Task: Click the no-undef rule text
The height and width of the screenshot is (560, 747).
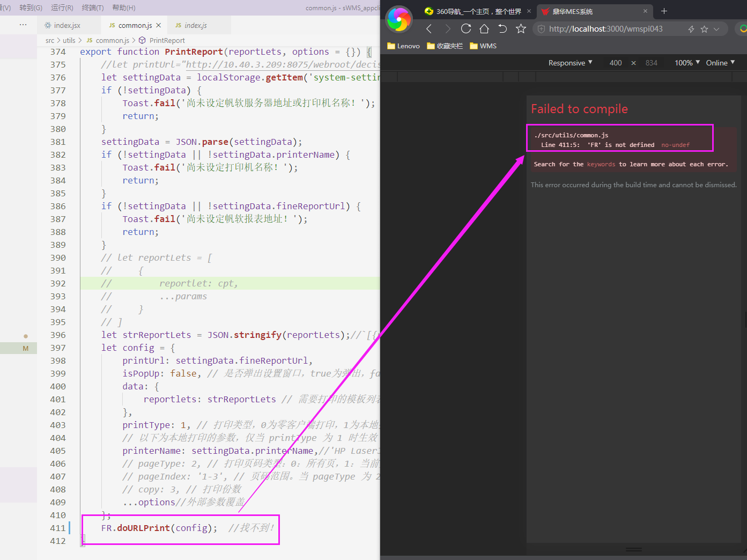Action: point(675,145)
